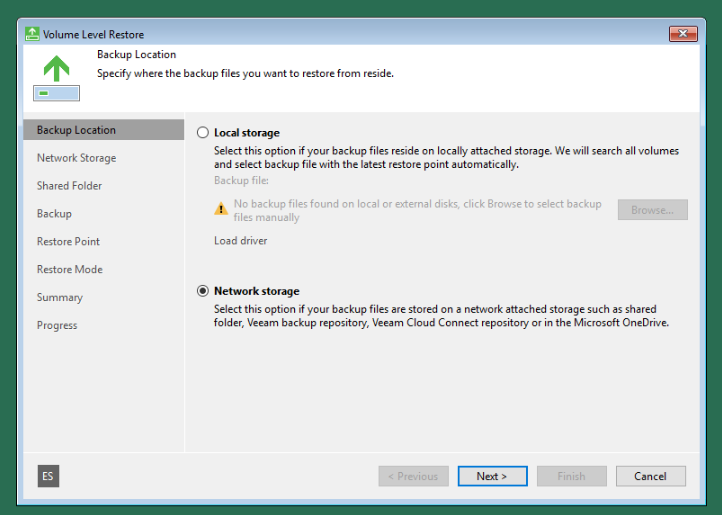Select the Backup step in sidebar

[x=54, y=214]
